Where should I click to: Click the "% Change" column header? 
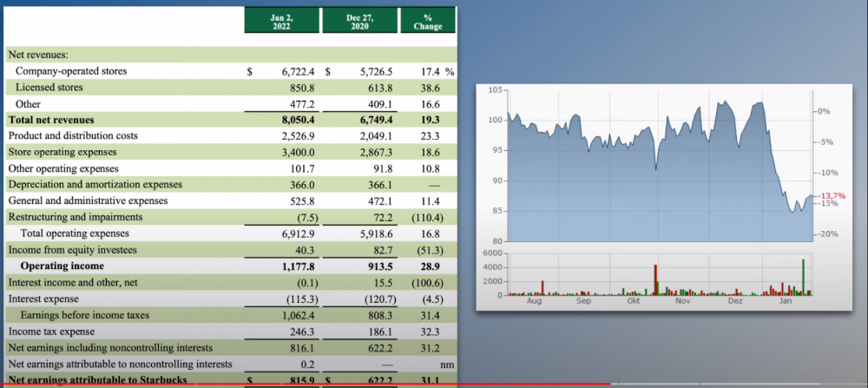coord(428,20)
